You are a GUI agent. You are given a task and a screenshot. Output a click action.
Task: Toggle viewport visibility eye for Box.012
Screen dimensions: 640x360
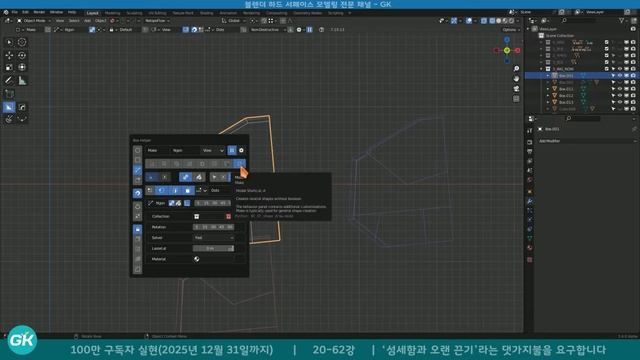pos(620,96)
